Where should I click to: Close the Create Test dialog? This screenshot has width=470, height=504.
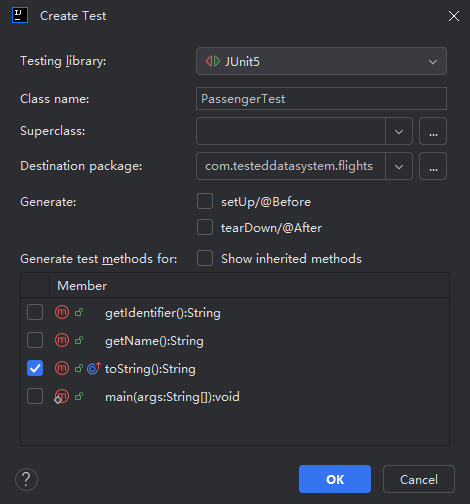click(x=454, y=16)
